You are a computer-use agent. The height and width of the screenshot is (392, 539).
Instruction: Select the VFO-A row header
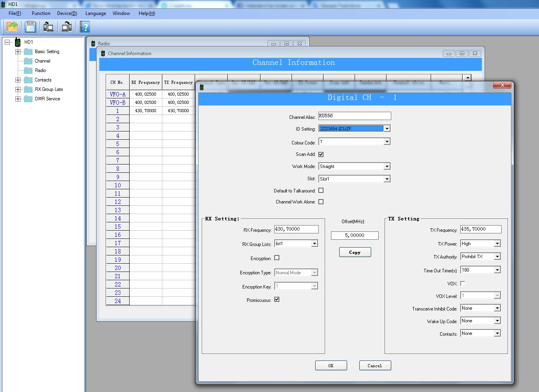(x=118, y=94)
